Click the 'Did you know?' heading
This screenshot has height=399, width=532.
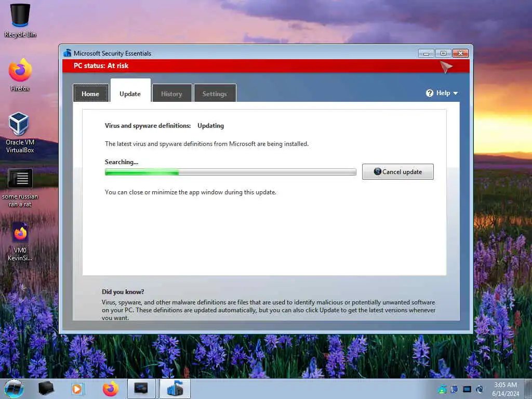point(123,292)
